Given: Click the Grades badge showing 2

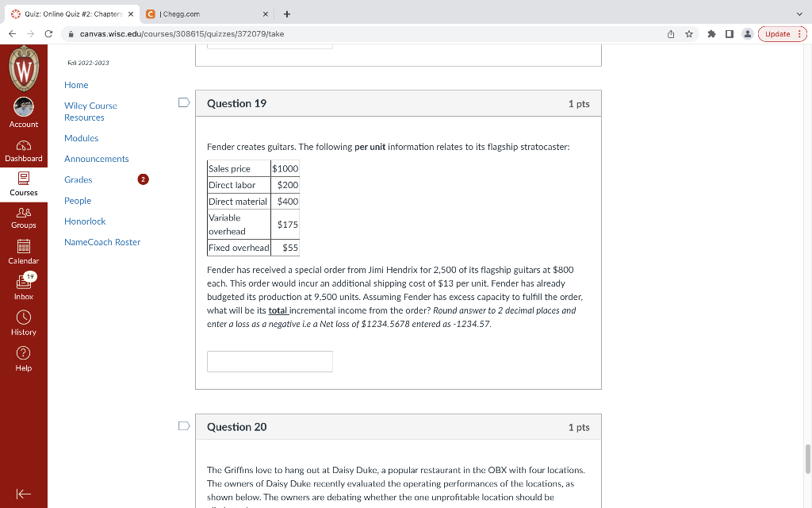Looking at the screenshot, I should click(143, 179).
